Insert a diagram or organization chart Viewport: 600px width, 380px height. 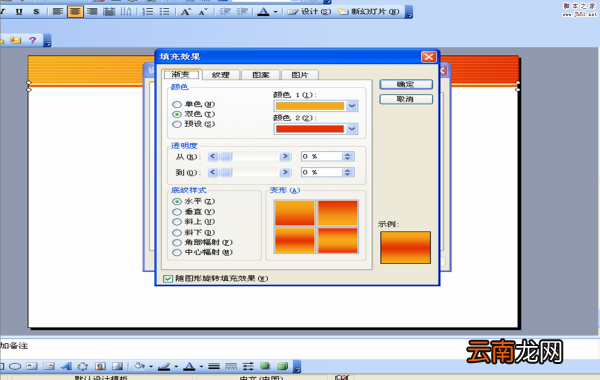click(x=83, y=366)
